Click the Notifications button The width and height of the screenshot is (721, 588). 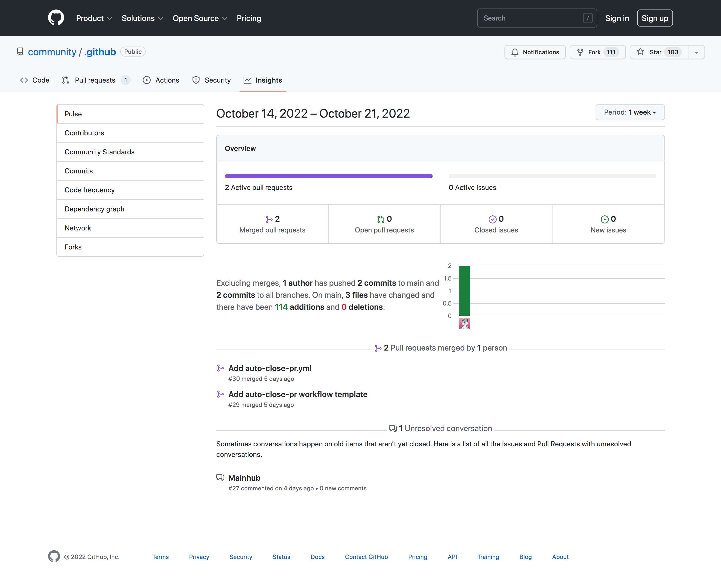coord(535,52)
